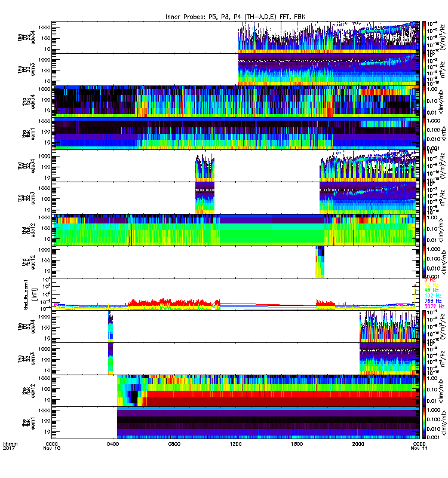Click the color bar beside tha fff edc34 panel

(x=424, y=37)
